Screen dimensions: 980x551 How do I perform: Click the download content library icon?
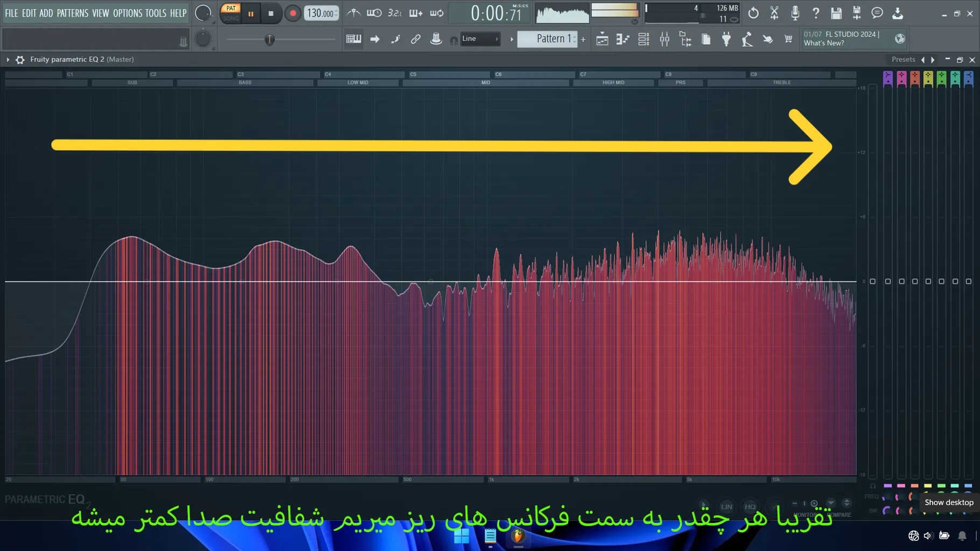[898, 13]
